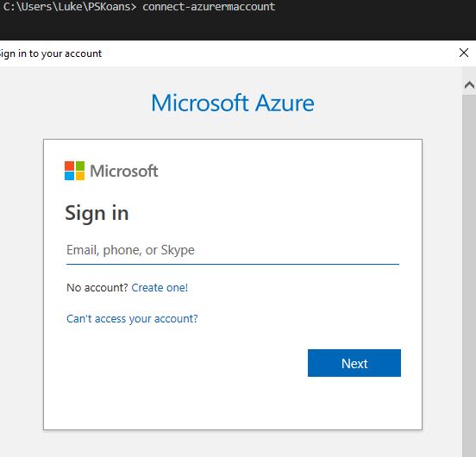Click the yellow square of the Microsoft logo
The width and height of the screenshot is (476, 457).
(80, 176)
